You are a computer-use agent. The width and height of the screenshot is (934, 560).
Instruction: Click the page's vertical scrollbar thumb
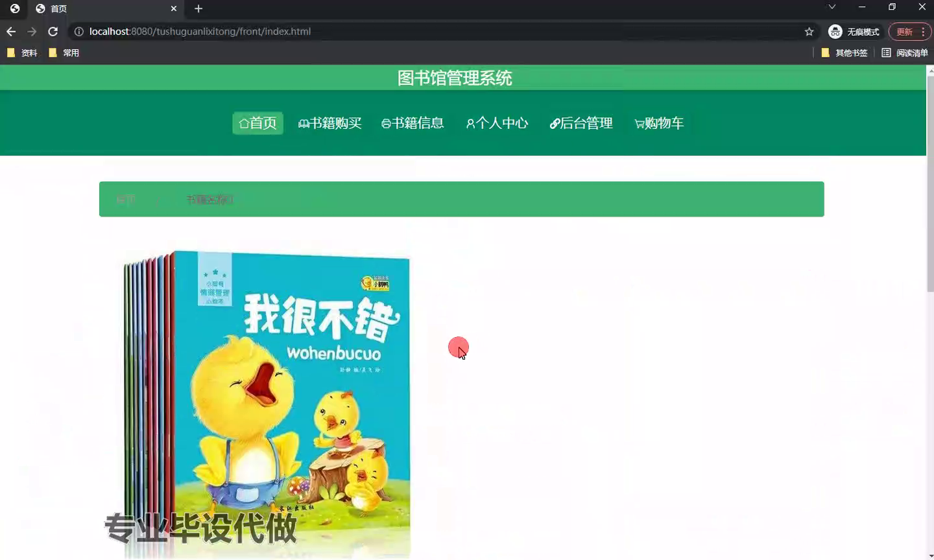(x=930, y=183)
